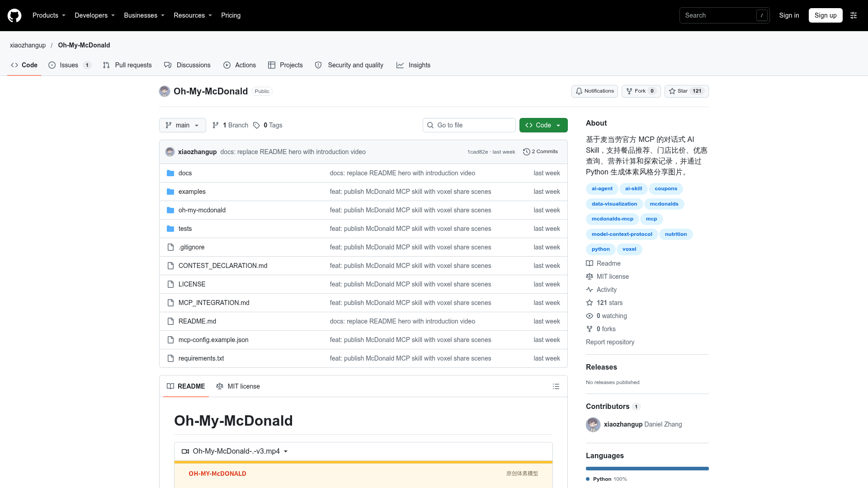868x488 pixels.
Task: Expand the Developers menu
Action: pos(94,15)
